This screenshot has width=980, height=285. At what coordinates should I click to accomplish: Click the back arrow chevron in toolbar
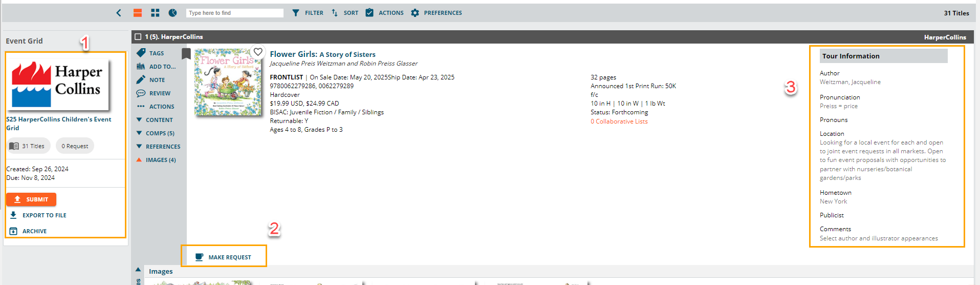119,13
